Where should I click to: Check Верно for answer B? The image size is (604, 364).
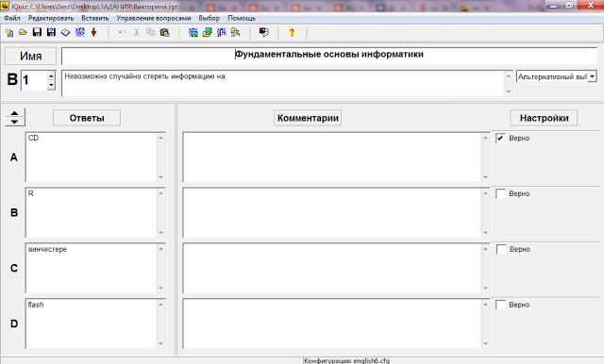pyautogui.click(x=500, y=193)
